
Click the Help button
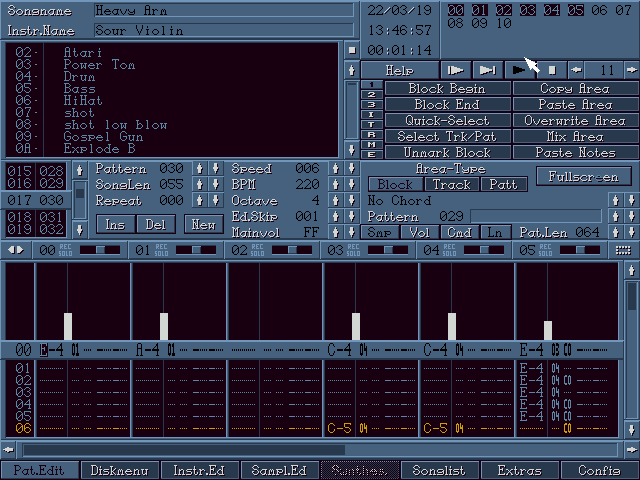tap(400, 70)
